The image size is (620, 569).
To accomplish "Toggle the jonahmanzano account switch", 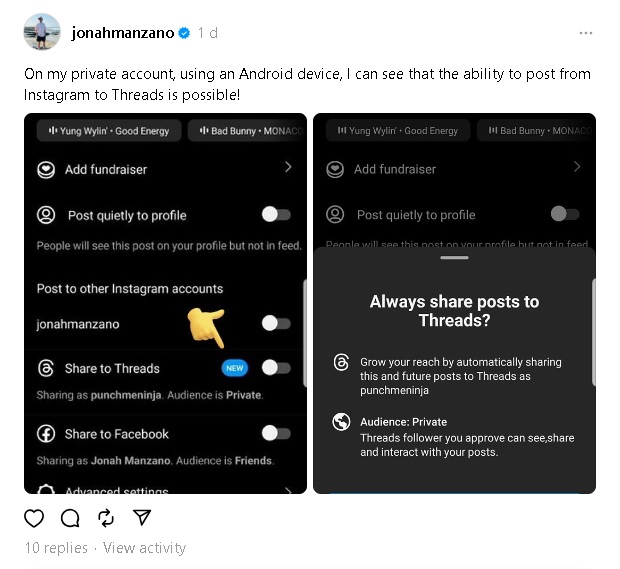I will pyautogui.click(x=275, y=324).
